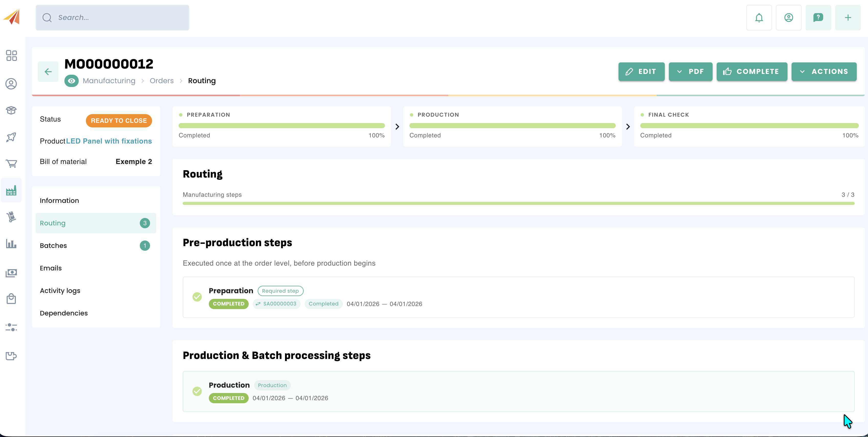Click the Manufacturing steps progress bar

tap(518, 204)
